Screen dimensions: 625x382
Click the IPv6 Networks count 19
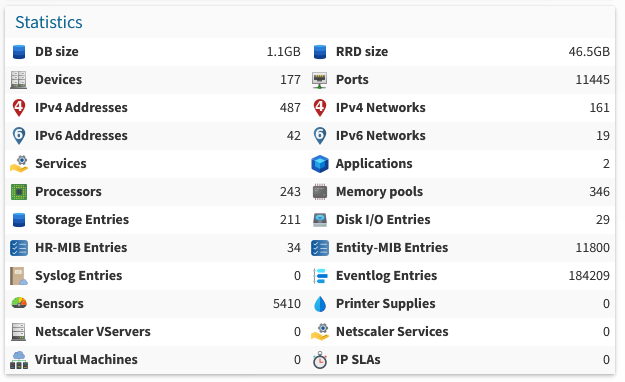603,136
